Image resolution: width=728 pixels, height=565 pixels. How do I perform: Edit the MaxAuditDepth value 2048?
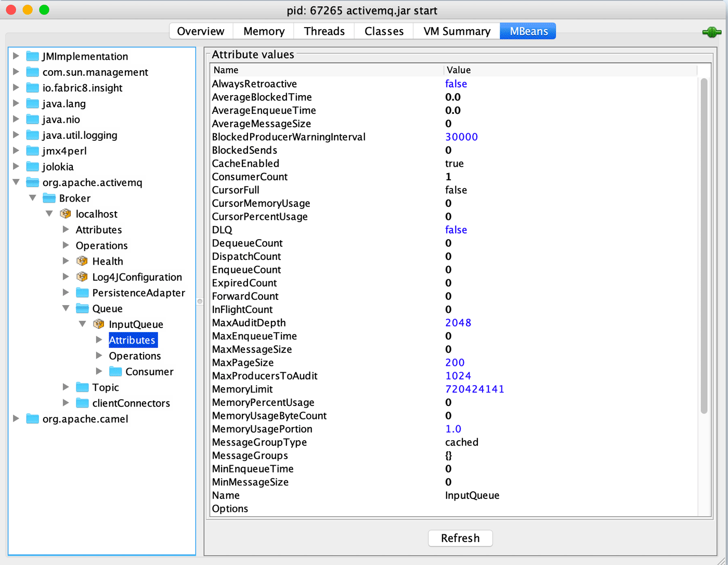click(458, 323)
